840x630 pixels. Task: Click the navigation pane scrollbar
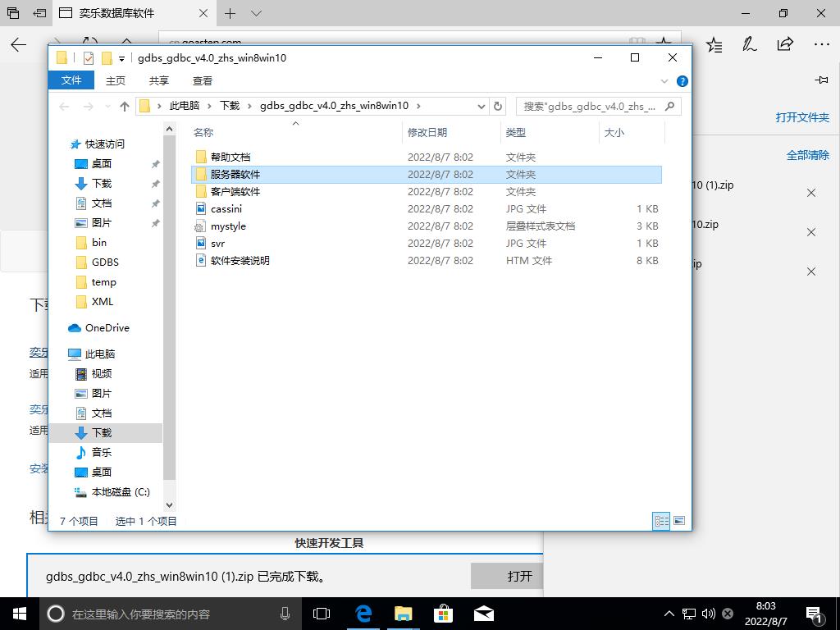[x=170, y=312]
